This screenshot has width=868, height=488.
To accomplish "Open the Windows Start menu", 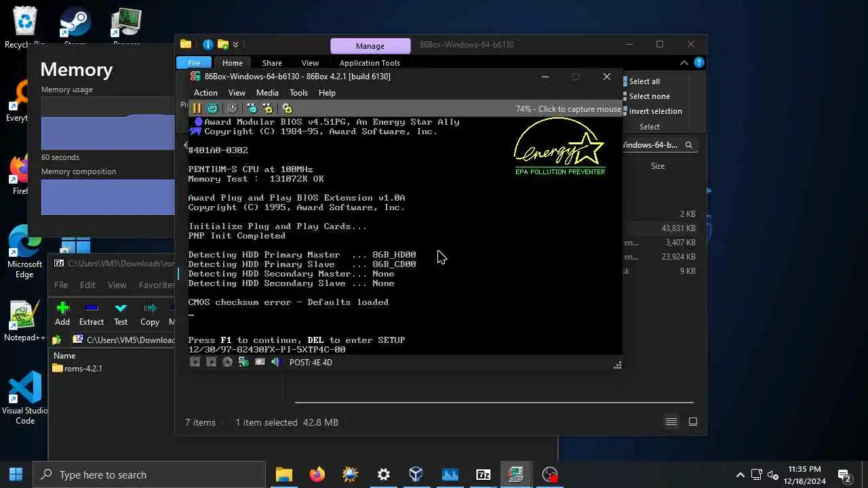I will pyautogui.click(x=16, y=474).
